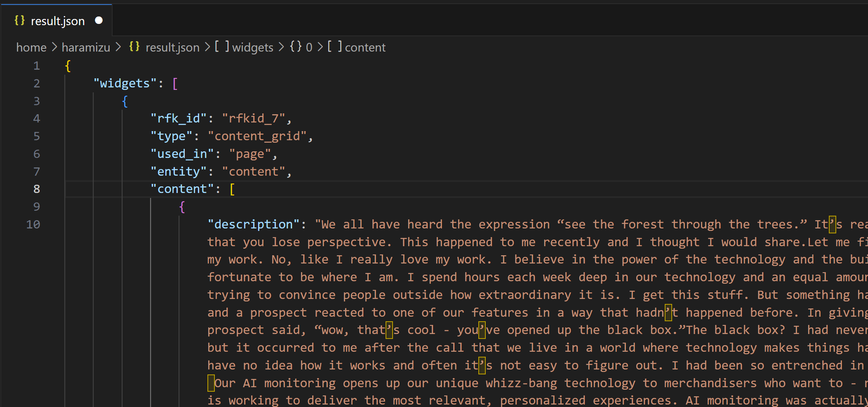Viewport: 868px width, 407px height.
Task: Click line number 2 in gutter
Action: point(37,84)
